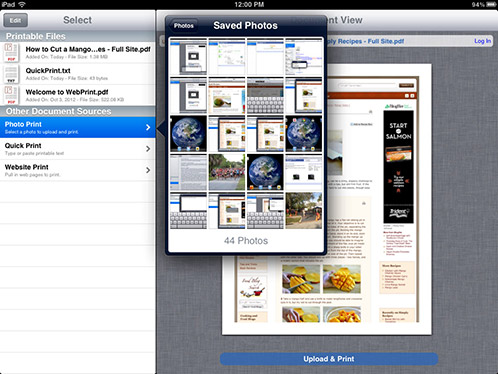The width and height of the screenshot is (498, 374).
Task: Click the Upload & Print button
Action: pos(329,359)
